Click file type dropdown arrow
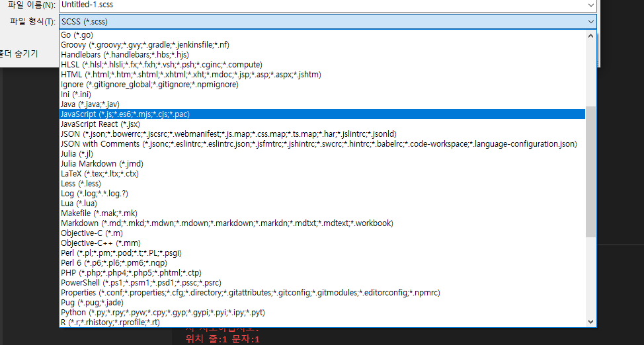Screen dimensions: 644x345 [590, 21]
